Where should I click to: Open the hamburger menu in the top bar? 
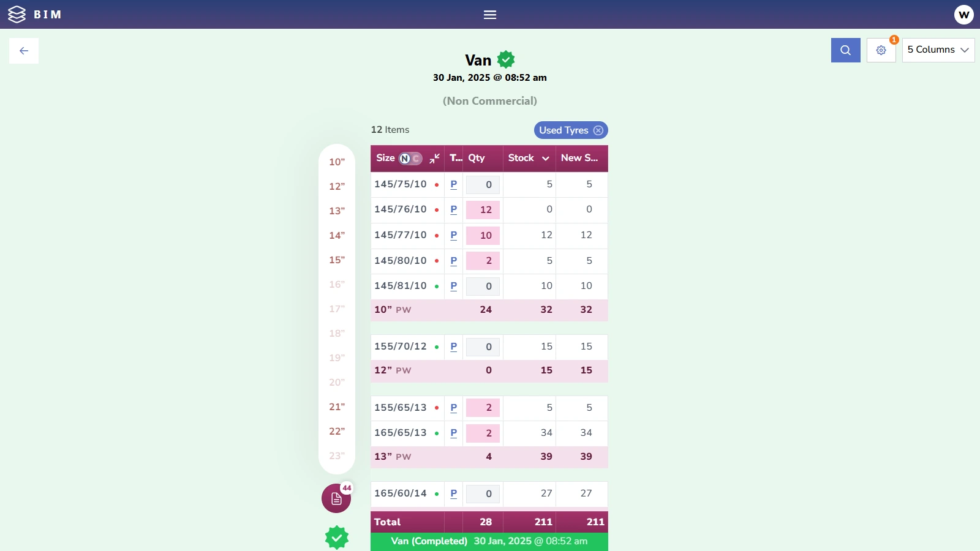[490, 15]
